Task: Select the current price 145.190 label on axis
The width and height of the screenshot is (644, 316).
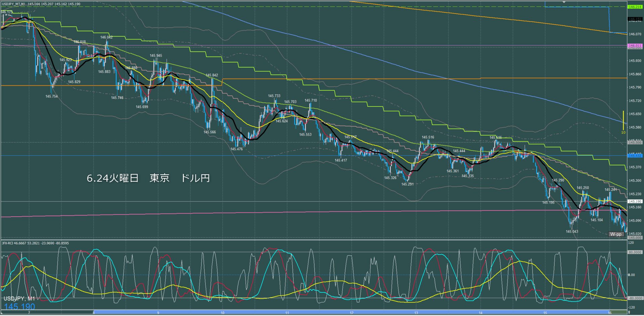Action: (x=635, y=201)
